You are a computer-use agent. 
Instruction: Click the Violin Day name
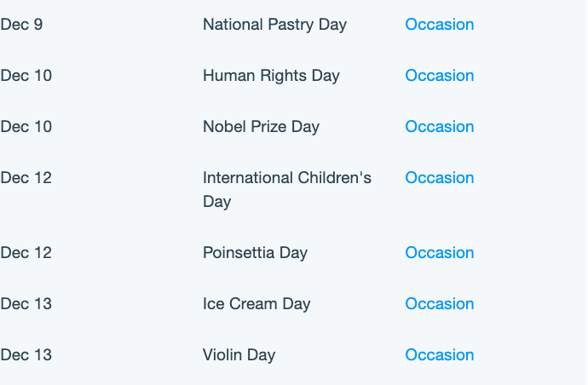point(239,355)
